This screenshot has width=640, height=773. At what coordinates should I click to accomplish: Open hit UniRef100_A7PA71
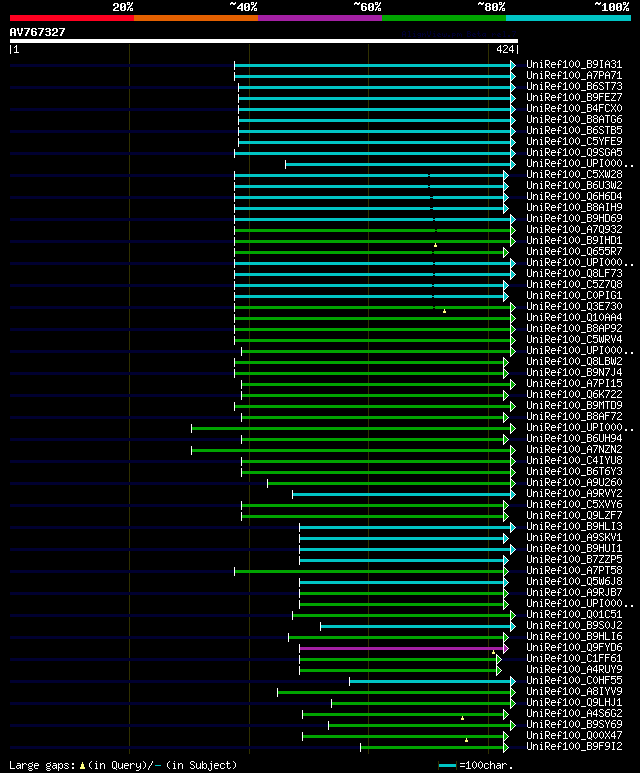click(574, 75)
